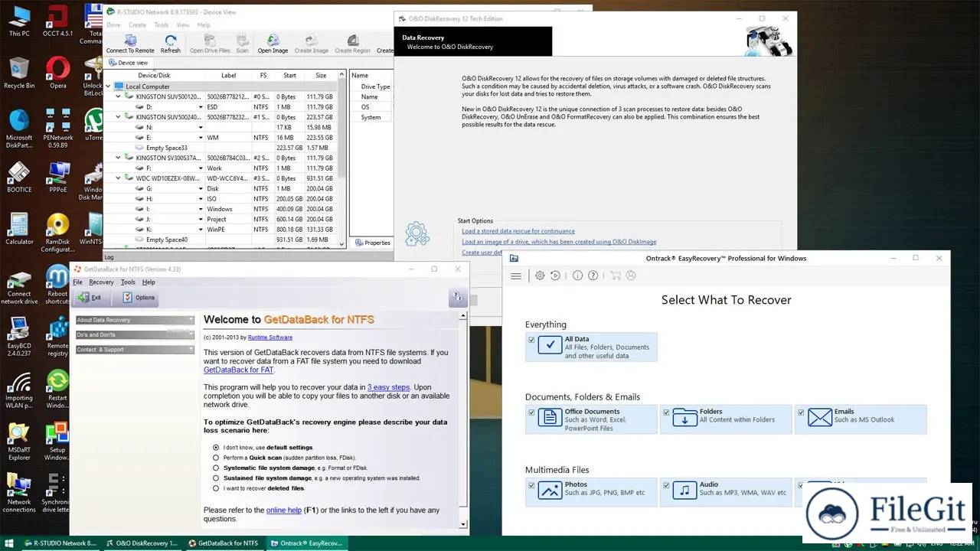Click resume recovery icon in EasyRecovery toolbar
Screen dimensions: 980x551
(x=555, y=275)
